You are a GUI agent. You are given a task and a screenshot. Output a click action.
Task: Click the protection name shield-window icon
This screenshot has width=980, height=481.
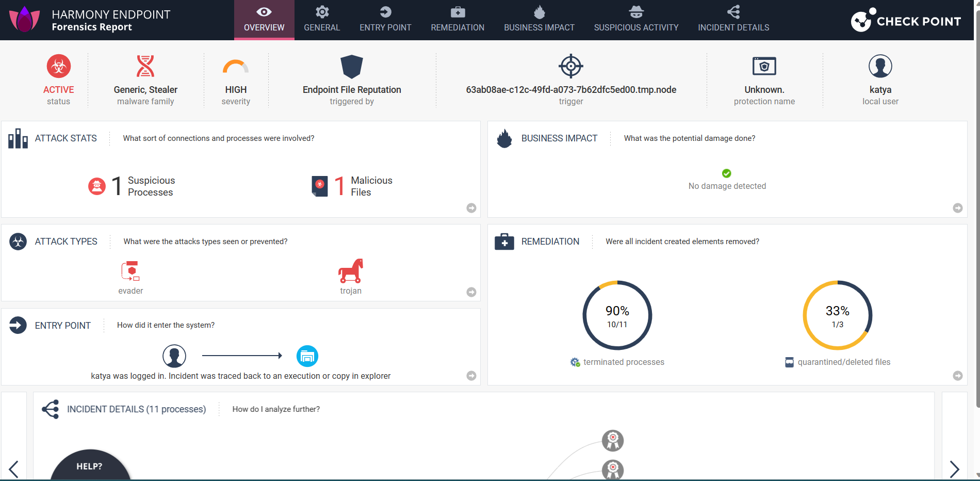[764, 66]
